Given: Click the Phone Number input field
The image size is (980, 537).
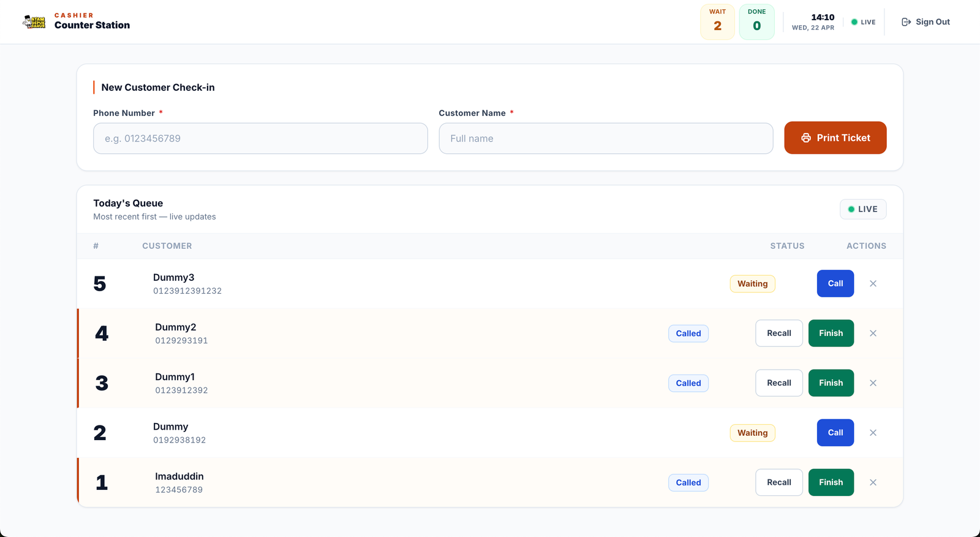Looking at the screenshot, I should 260,139.
